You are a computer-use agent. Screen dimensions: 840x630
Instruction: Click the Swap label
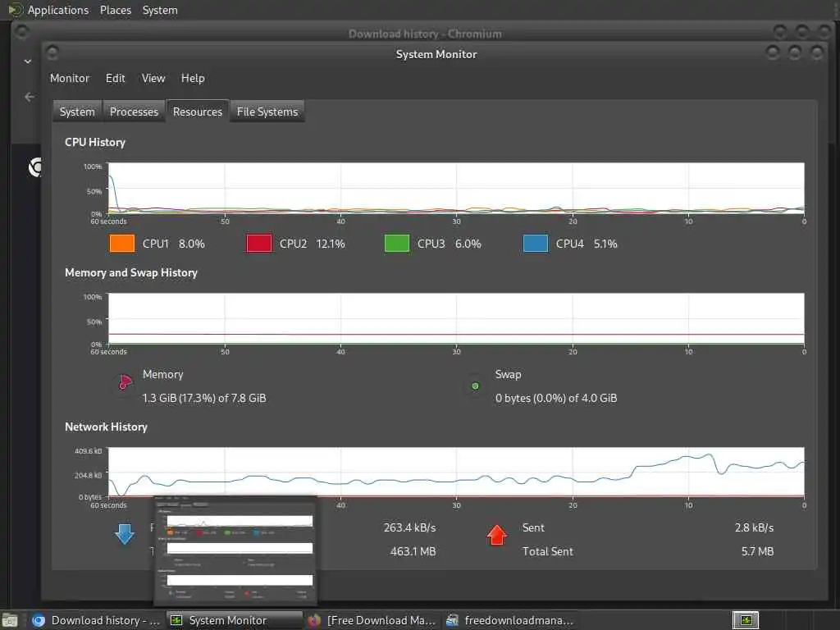click(x=508, y=374)
